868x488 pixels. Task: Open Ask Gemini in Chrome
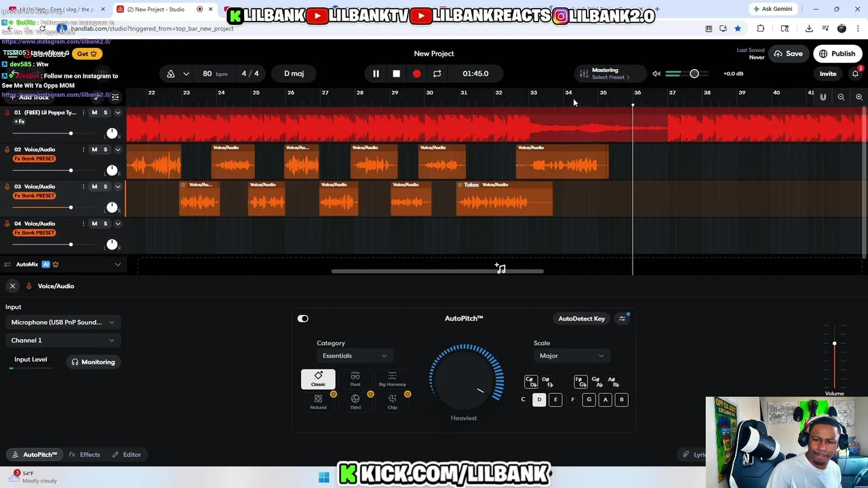point(772,9)
